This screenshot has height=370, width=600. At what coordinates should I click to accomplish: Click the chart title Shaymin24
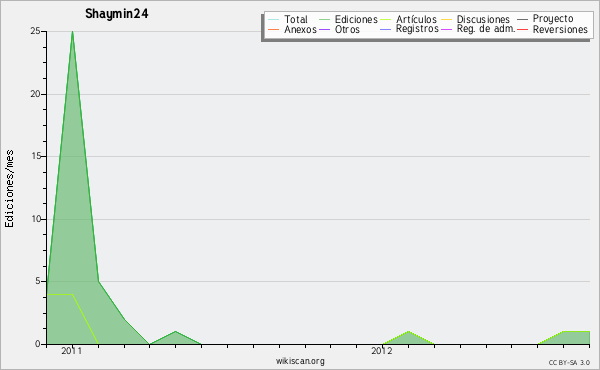116,14
